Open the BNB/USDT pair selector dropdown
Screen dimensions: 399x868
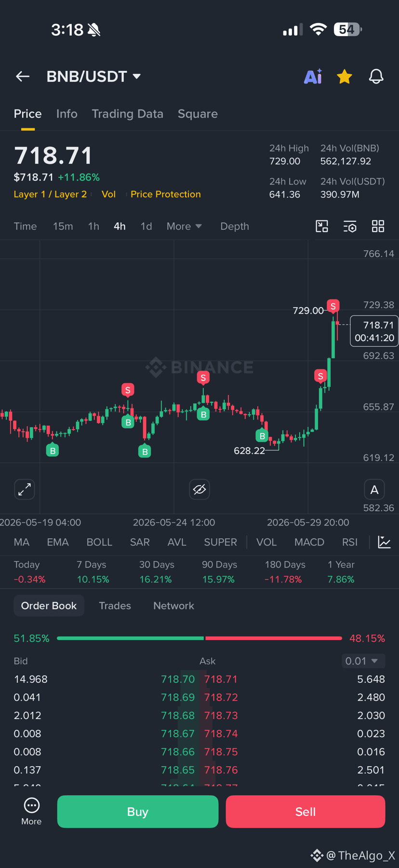(x=93, y=76)
